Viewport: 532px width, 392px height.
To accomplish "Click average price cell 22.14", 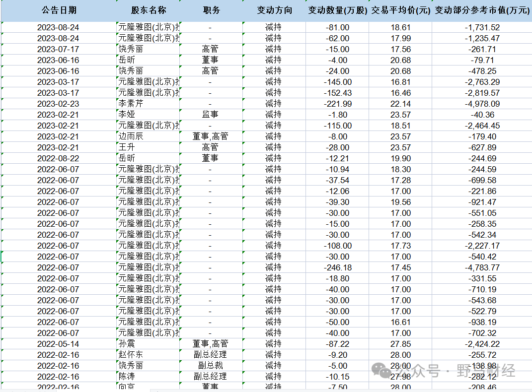I will point(401,104).
